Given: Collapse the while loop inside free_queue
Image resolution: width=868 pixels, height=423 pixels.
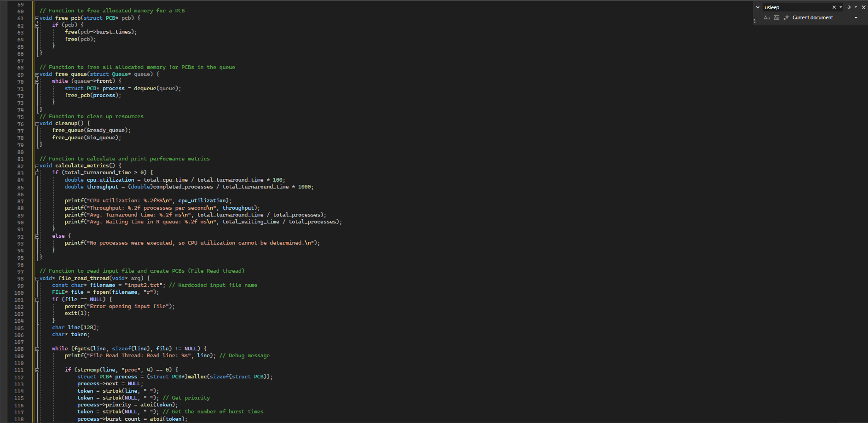Looking at the screenshot, I should 37,82.
